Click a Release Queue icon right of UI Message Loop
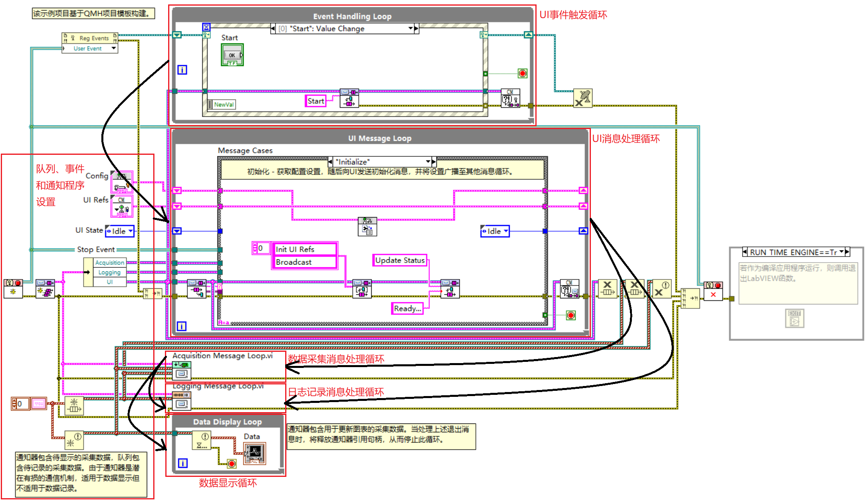This screenshot has height=501, width=868. (608, 289)
